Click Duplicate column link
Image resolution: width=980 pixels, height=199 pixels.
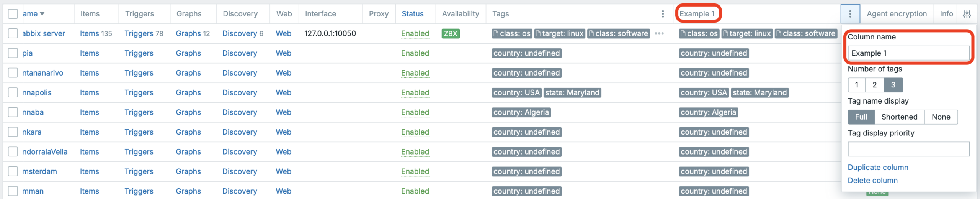click(878, 168)
